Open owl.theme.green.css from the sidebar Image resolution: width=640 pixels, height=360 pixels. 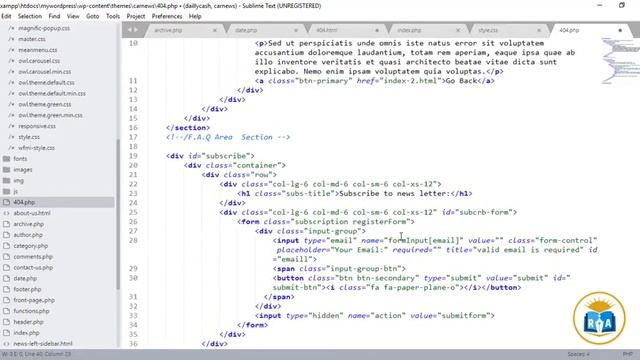[x=44, y=104]
